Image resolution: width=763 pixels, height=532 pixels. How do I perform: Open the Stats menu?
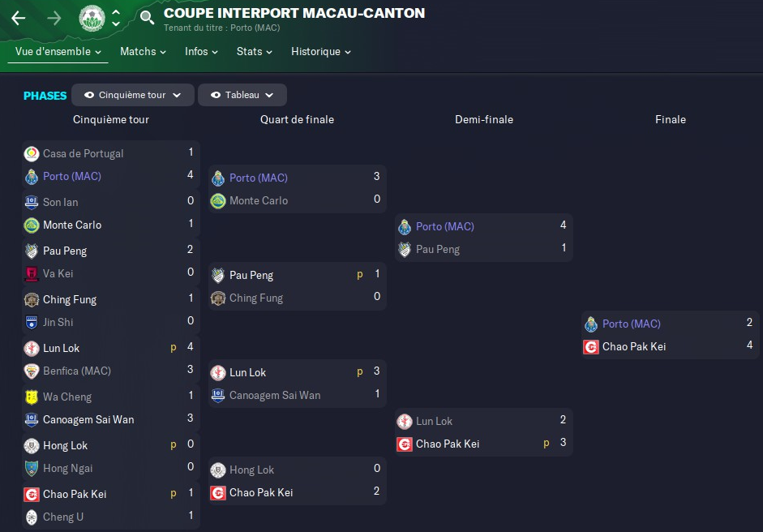[254, 52]
